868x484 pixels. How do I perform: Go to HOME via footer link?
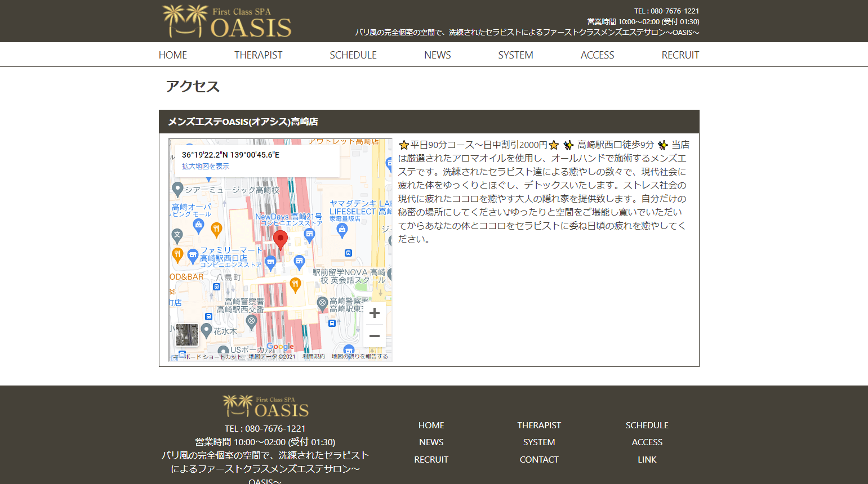tap(431, 425)
